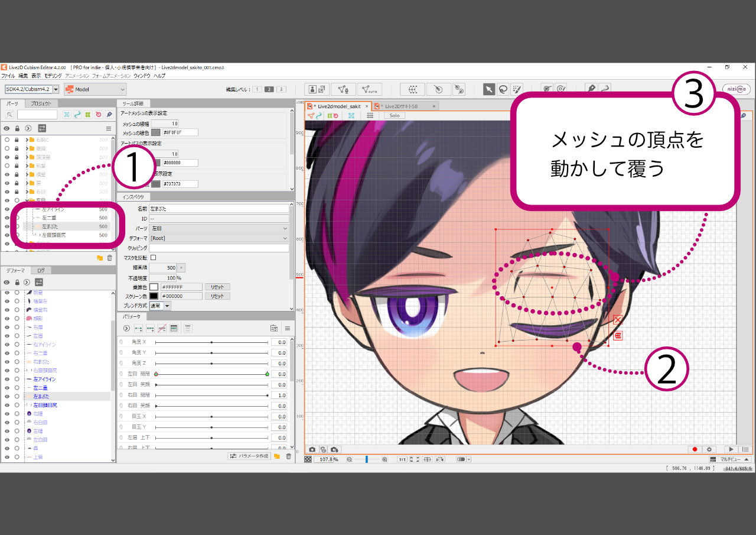Add three-point keyform icon in Parameter panel
The height and width of the screenshot is (535, 756).
click(150, 328)
